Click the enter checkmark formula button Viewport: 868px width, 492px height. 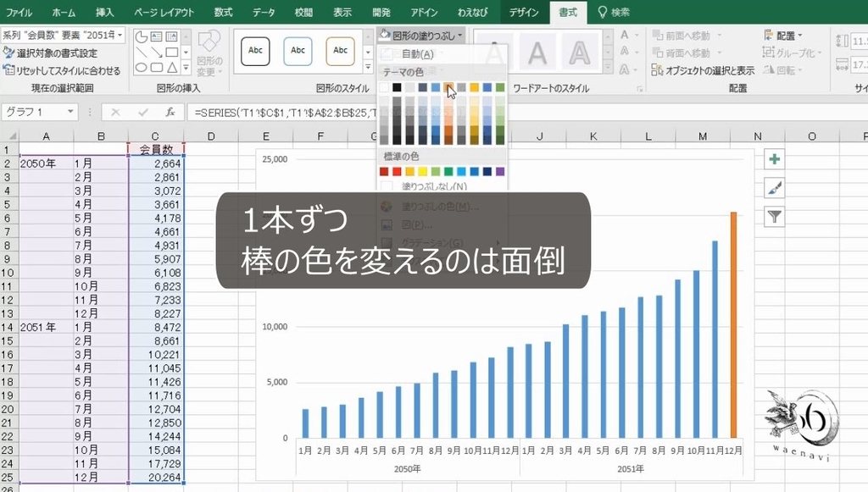coord(142,113)
